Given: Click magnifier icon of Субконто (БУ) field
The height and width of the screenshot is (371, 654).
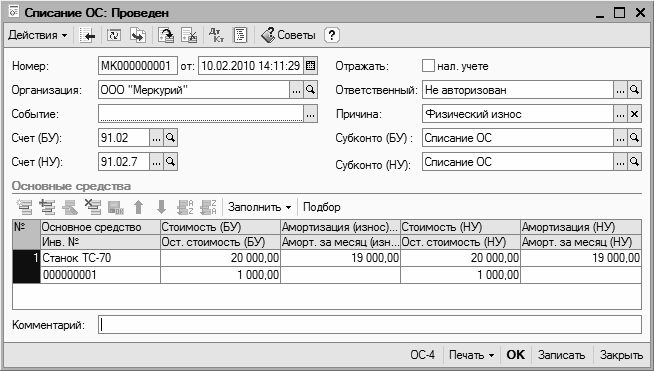Looking at the screenshot, I should coord(634,138).
